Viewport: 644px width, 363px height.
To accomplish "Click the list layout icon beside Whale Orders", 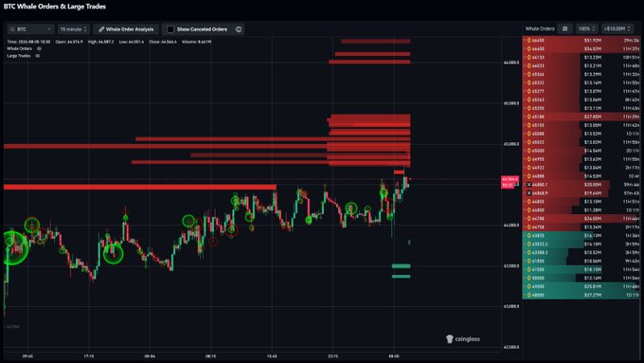I will [x=565, y=28].
